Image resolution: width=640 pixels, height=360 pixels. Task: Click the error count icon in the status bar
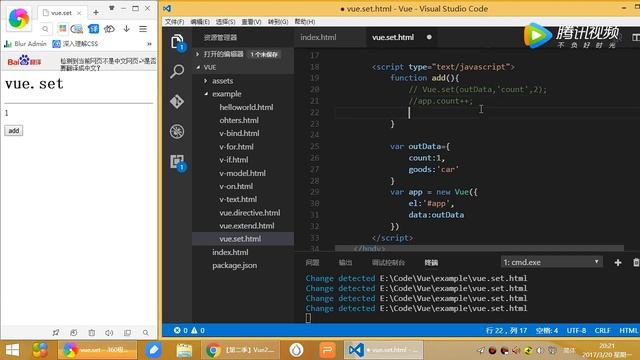(x=177, y=330)
